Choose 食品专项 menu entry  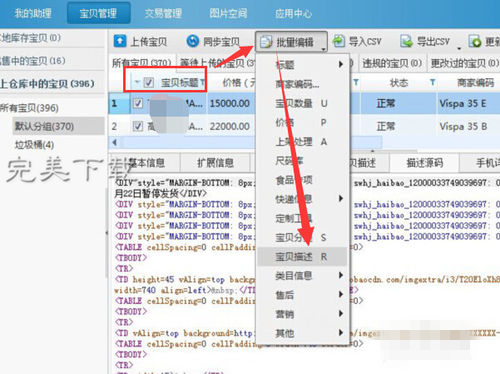(302, 180)
